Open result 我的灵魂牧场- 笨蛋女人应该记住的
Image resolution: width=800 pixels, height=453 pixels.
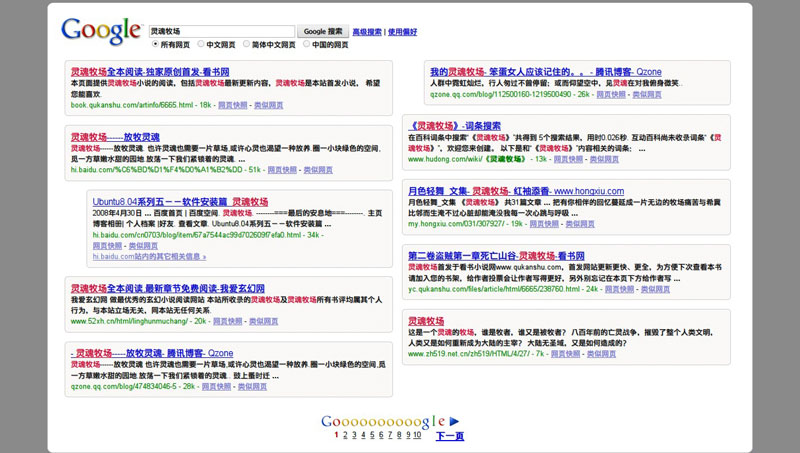pyautogui.click(x=545, y=72)
